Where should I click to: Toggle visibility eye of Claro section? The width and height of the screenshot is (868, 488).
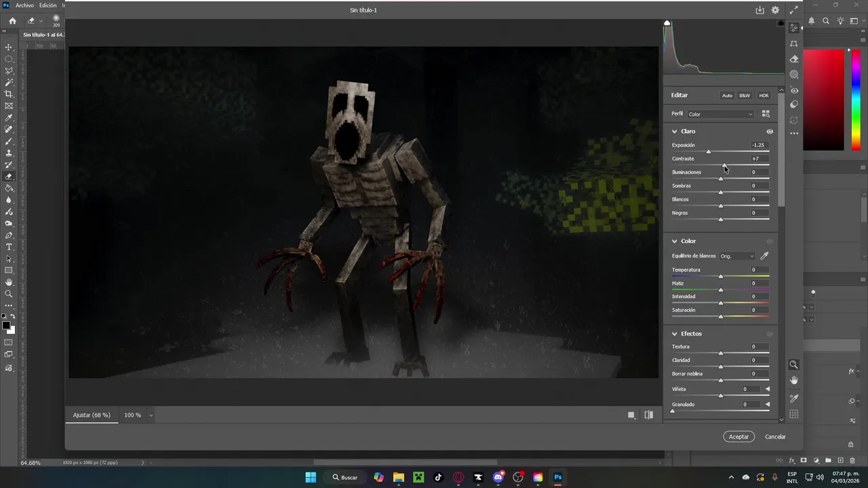click(x=770, y=131)
